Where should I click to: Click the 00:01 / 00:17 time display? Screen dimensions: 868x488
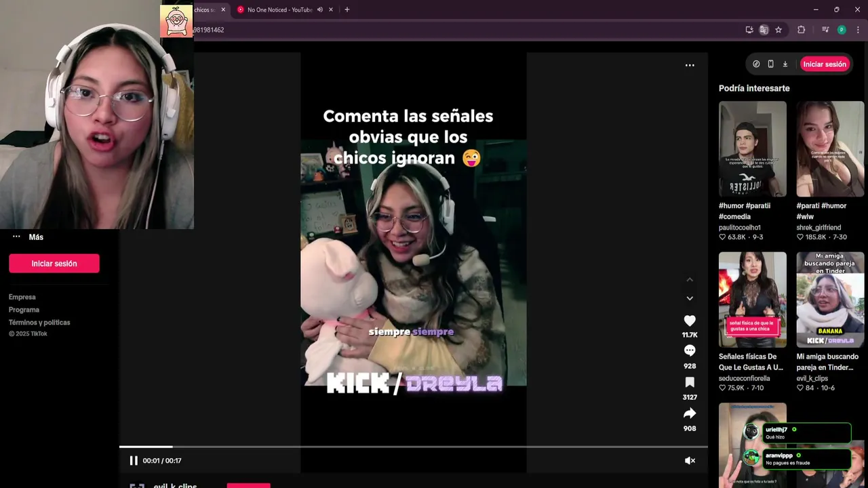coord(162,461)
